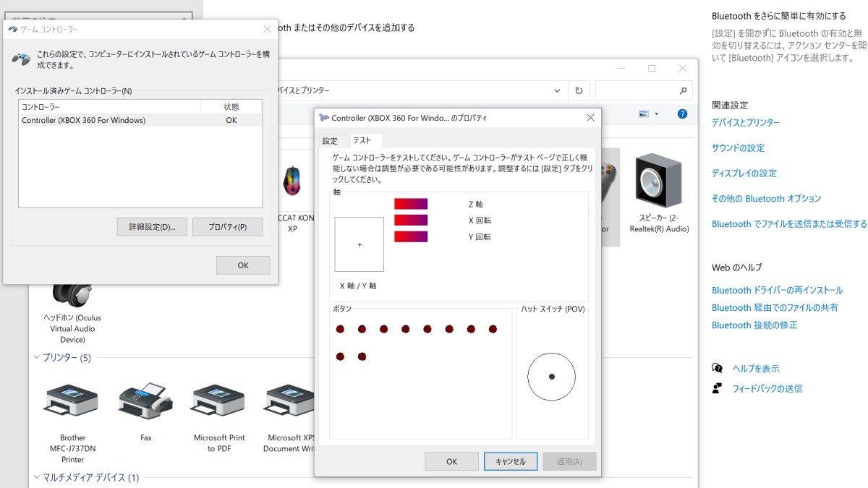Viewport: 868px width, 488px height.
Task: Click OK in the controller properties dialog
Action: pyautogui.click(x=451, y=461)
